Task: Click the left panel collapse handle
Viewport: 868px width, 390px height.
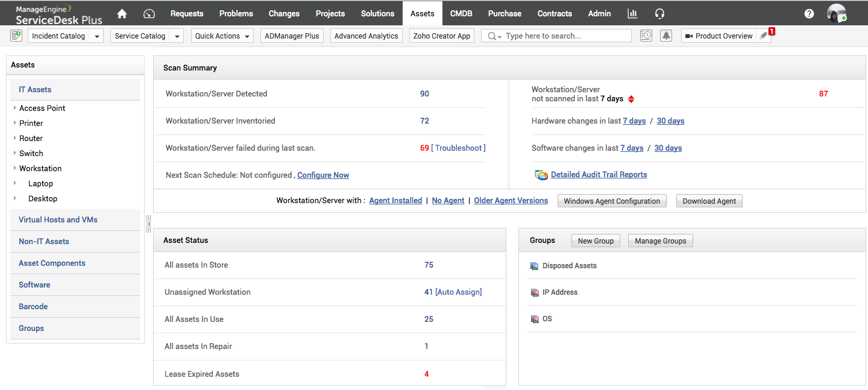Action: 148,223
